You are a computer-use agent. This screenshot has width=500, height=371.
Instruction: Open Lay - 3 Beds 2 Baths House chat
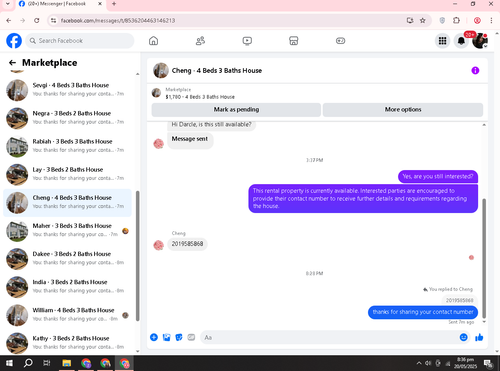(67, 174)
